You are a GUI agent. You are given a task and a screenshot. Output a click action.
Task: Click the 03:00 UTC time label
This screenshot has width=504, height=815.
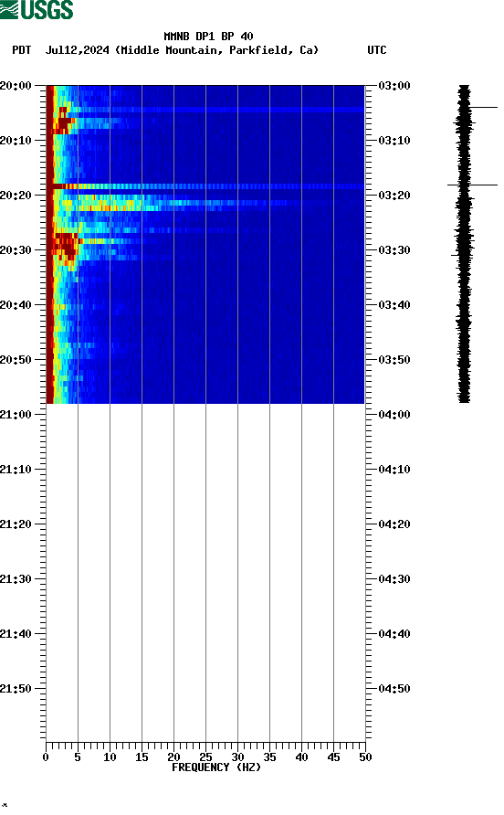point(394,86)
